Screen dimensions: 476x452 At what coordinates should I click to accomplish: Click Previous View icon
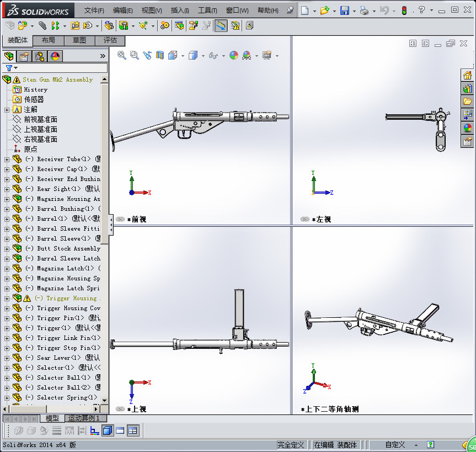(147, 55)
